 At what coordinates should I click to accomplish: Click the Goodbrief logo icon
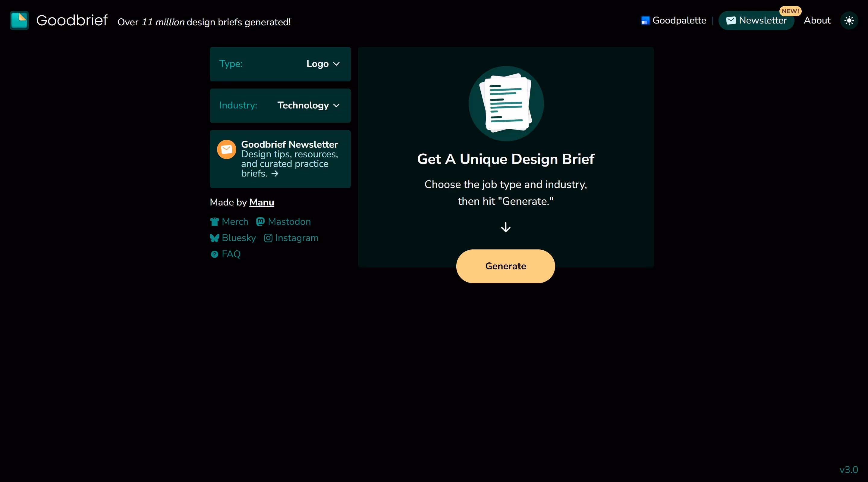click(x=19, y=20)
